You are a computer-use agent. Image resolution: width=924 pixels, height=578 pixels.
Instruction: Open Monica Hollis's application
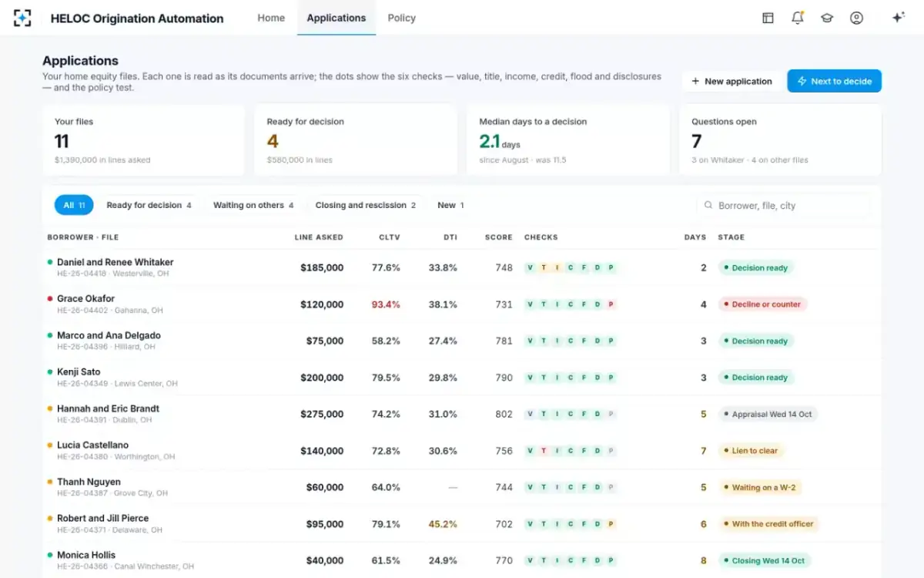[86, 555]
